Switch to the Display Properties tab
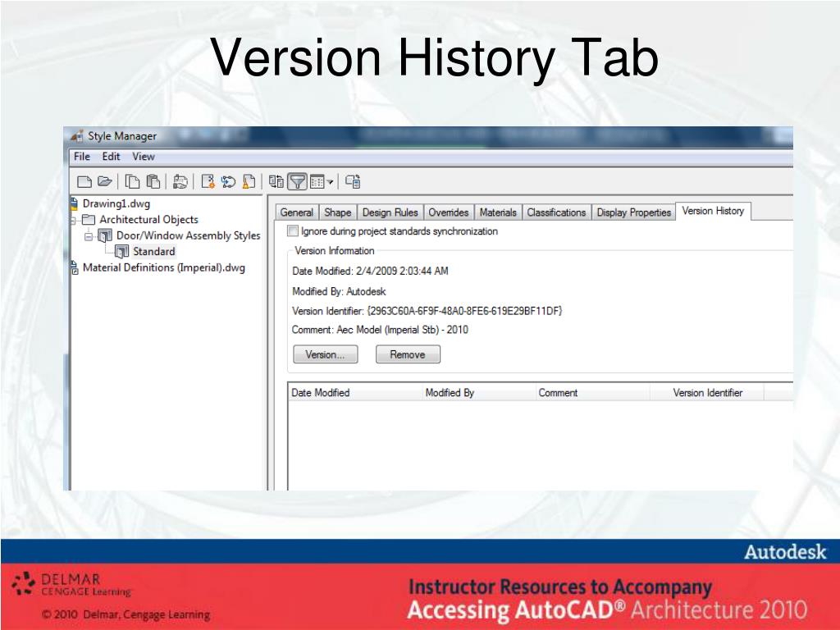The width and height of the screenshot is (840, 630). pos(634,212)
